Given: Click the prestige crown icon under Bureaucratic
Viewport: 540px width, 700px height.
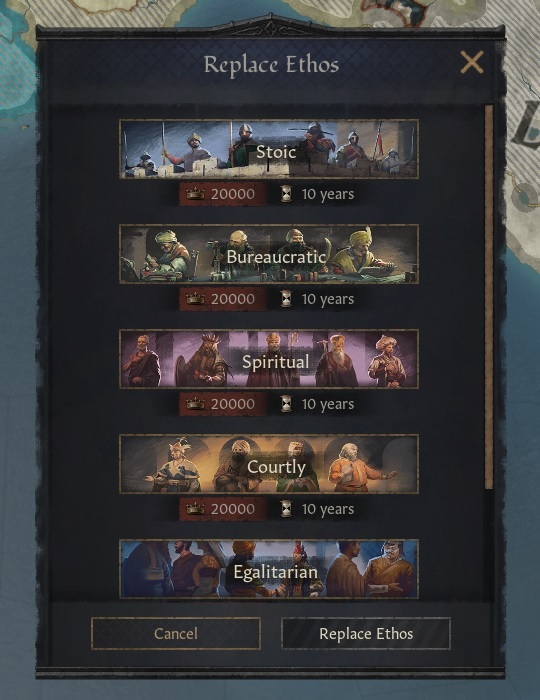Looking at the screenshot, I should (195, 299).
